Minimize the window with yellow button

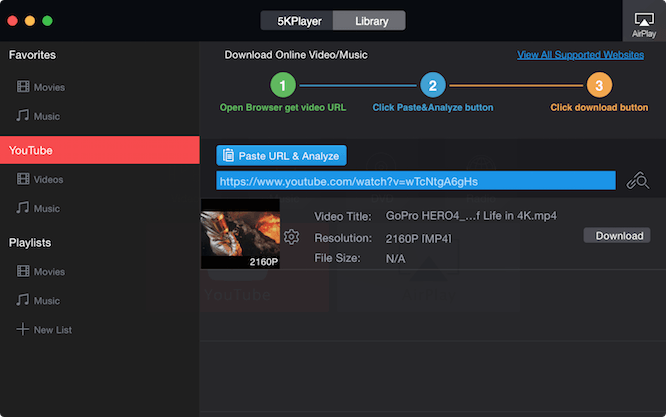(30, 21)
